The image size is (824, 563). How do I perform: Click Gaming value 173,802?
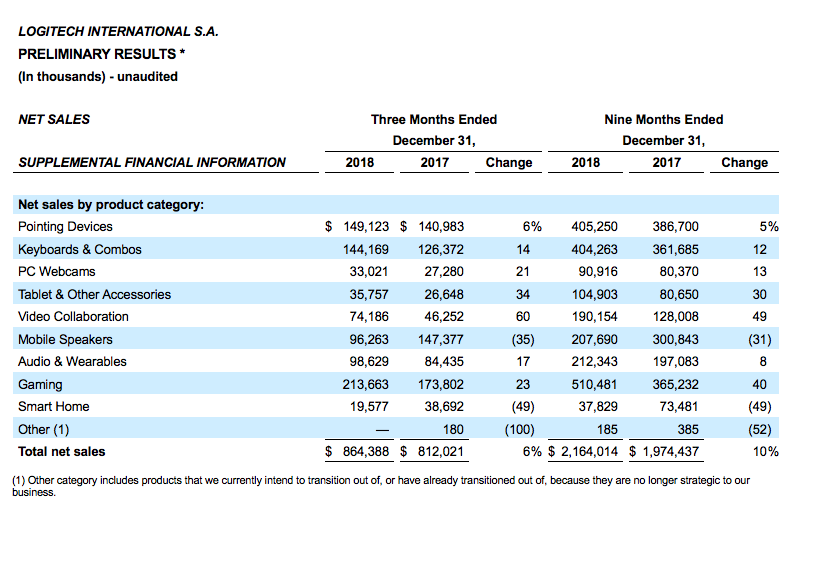(x=441, y=385)
